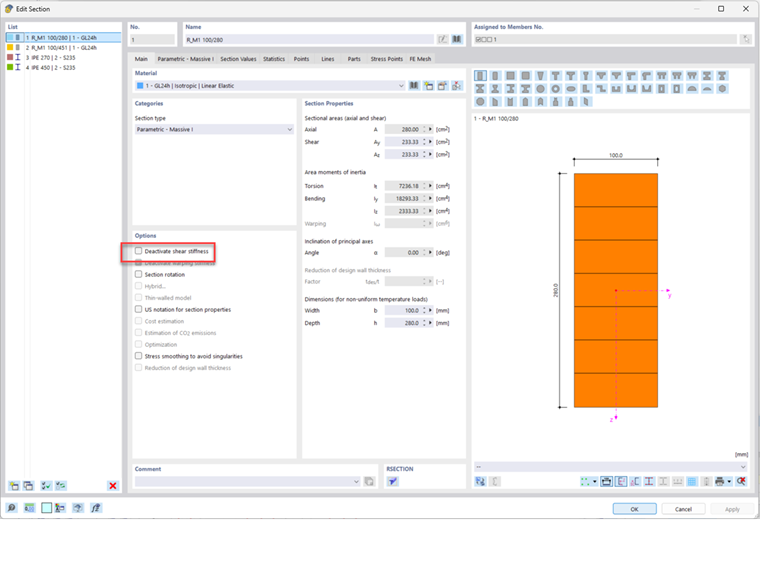Click the Cost estimation checkbox
The height and width of the screenshot is (570, 760).
(x=139, y=321)
